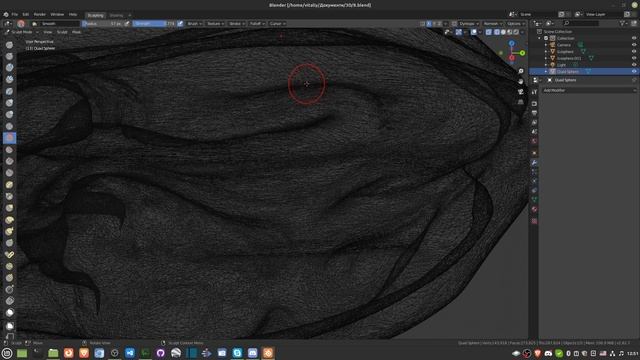
Task: Hide the Camera with eye icon
Action: [634, 45]
